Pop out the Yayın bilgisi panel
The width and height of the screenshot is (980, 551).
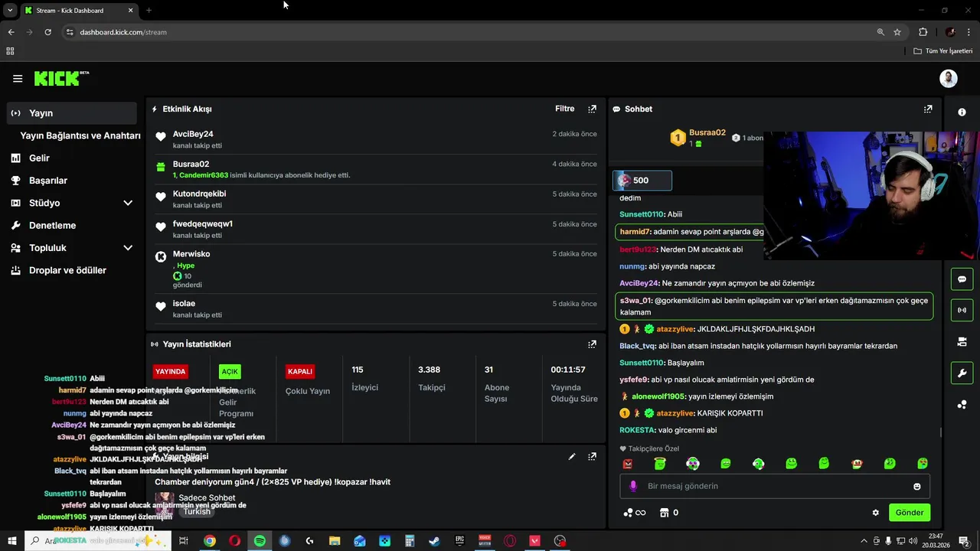pyautogui.click(x=592, y=456)
